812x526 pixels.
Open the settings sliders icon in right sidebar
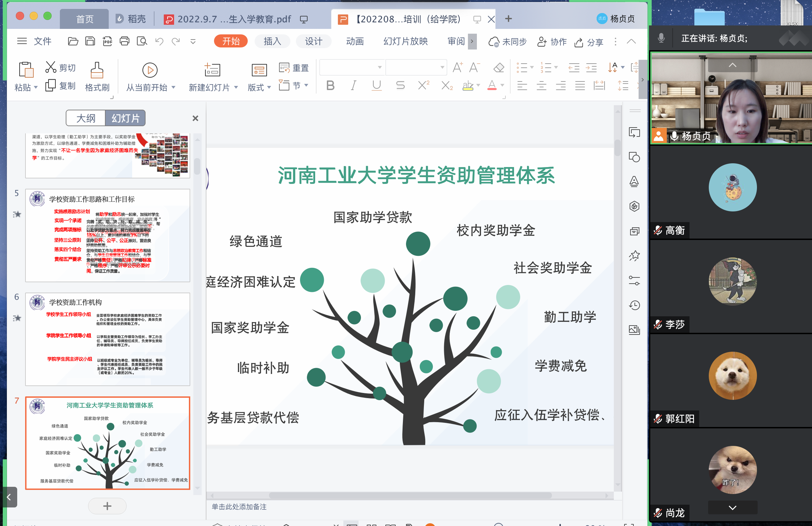tap(634, 281)
